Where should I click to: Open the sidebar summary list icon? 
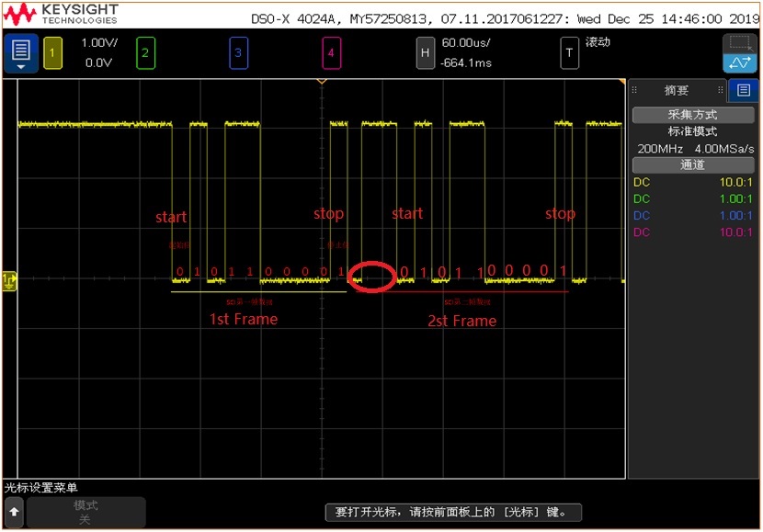pyautogui.click(x=743, y=90)
